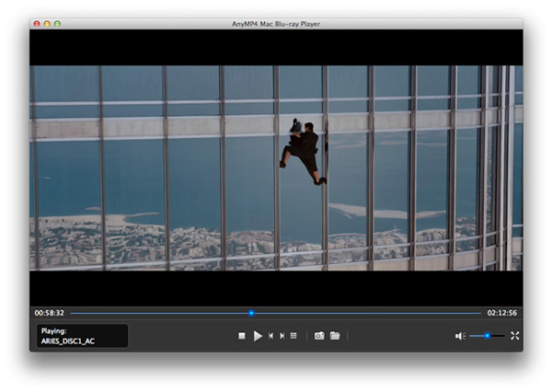Mute audio using the speaker icon
The image size is (552, 392).
(x=459, y=336)
